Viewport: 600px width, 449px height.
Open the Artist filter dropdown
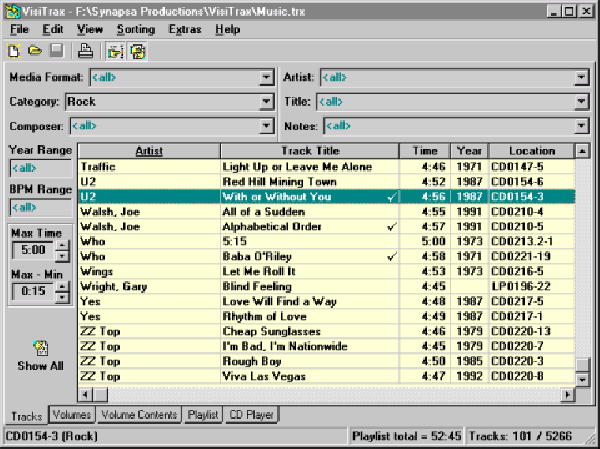581,77
